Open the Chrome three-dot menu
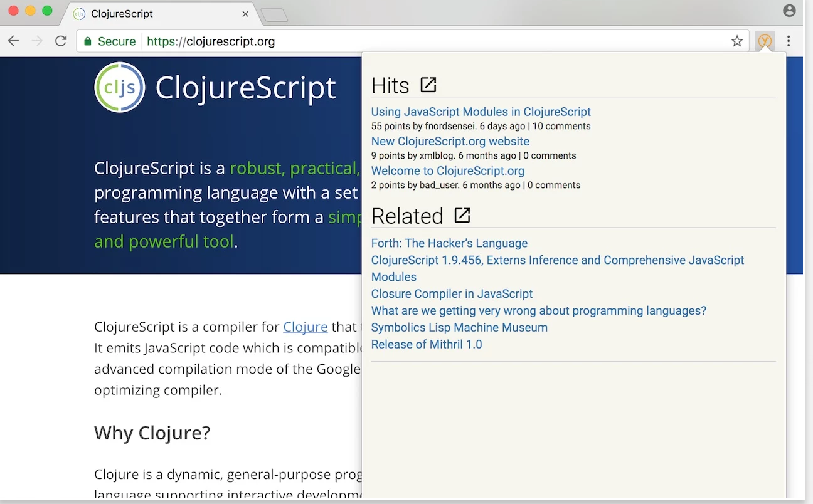Viewport: 813px width, 504px height. pyautogui.click(x=789, y=41)
